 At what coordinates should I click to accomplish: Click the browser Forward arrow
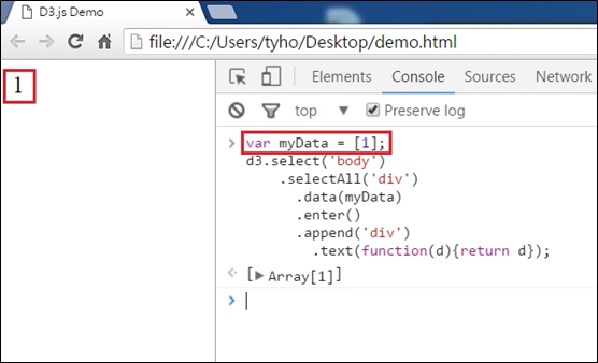pyautogui.click(x=47, y=41)
